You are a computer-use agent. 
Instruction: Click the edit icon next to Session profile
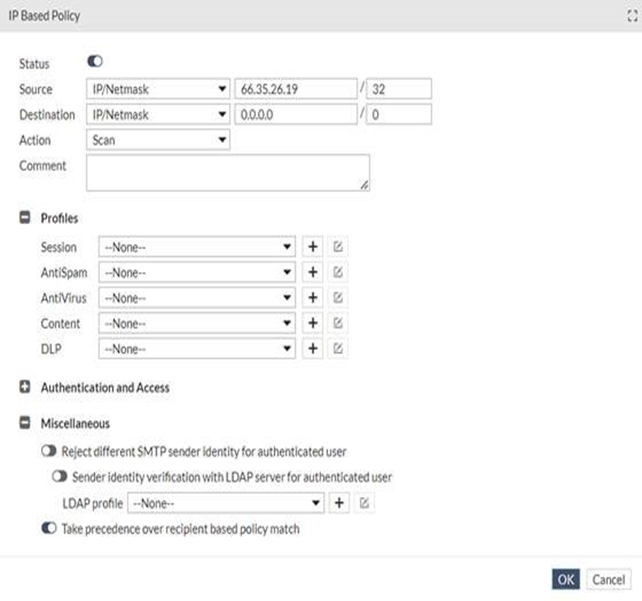point(338,246)
